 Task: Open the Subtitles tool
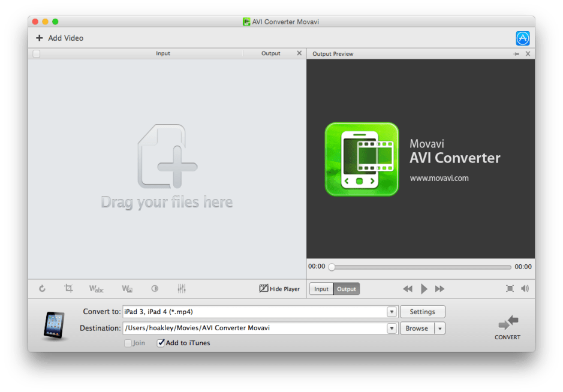click(96, 288)
